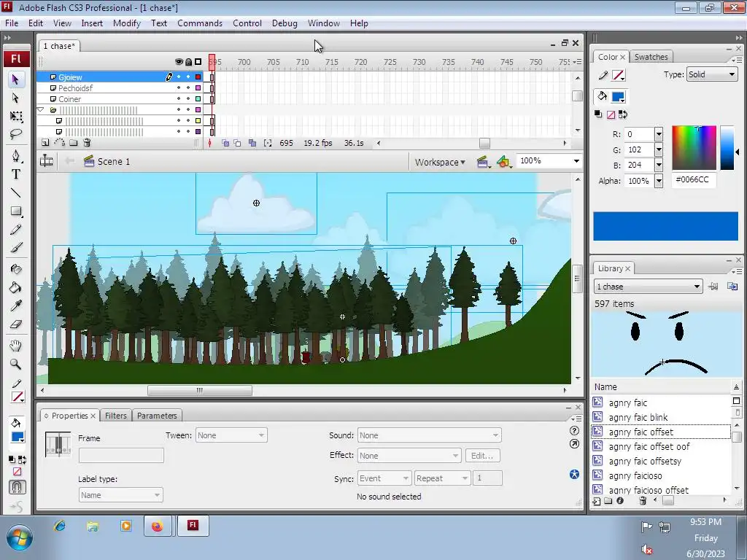Toggle the Snap to Objects magnet
747x560 pixels.
17,486
